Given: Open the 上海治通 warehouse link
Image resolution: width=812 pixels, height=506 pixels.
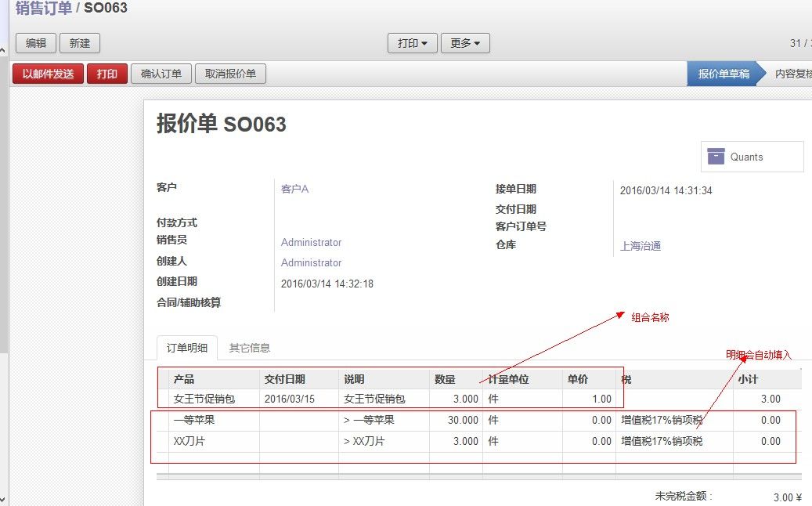Looking at the screenshot, I should tap(641, 246).
